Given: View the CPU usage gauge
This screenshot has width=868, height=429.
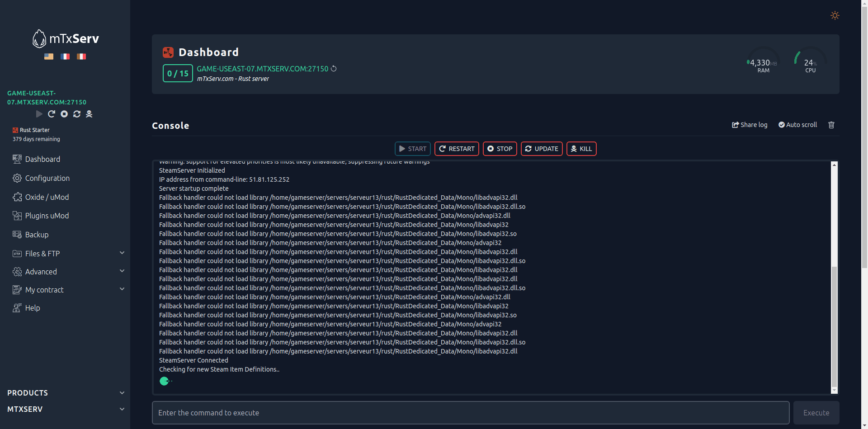Looking at the screenshot, I should (x=810, y=60).
